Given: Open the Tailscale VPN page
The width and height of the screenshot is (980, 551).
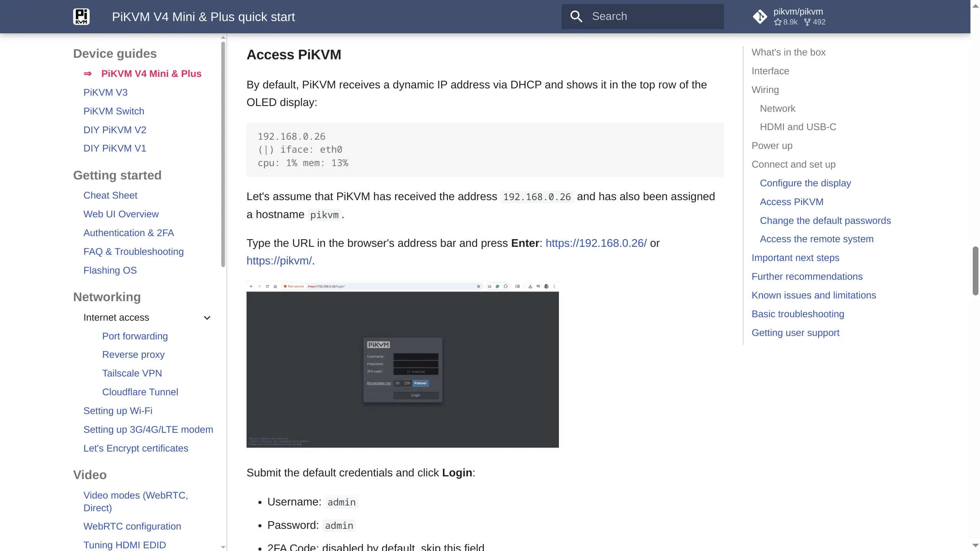Looking at the screenshot, I should [132, 373].
